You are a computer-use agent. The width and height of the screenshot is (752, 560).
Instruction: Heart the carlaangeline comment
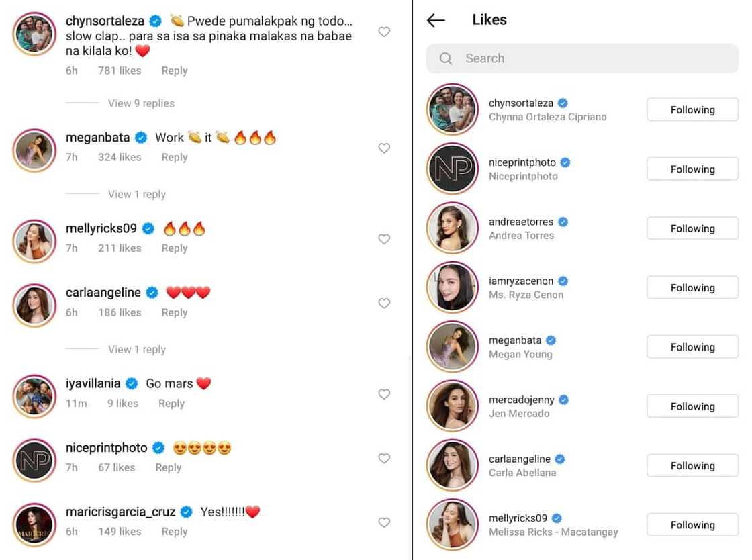384,304
